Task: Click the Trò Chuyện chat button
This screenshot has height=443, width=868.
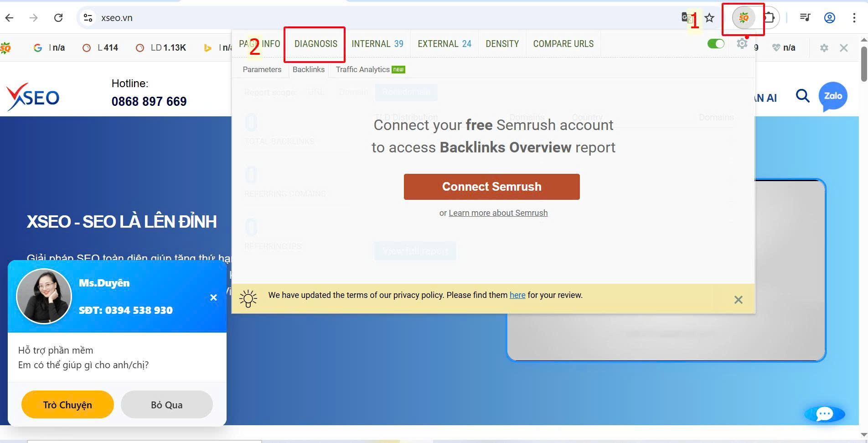Action: [67, 405]
